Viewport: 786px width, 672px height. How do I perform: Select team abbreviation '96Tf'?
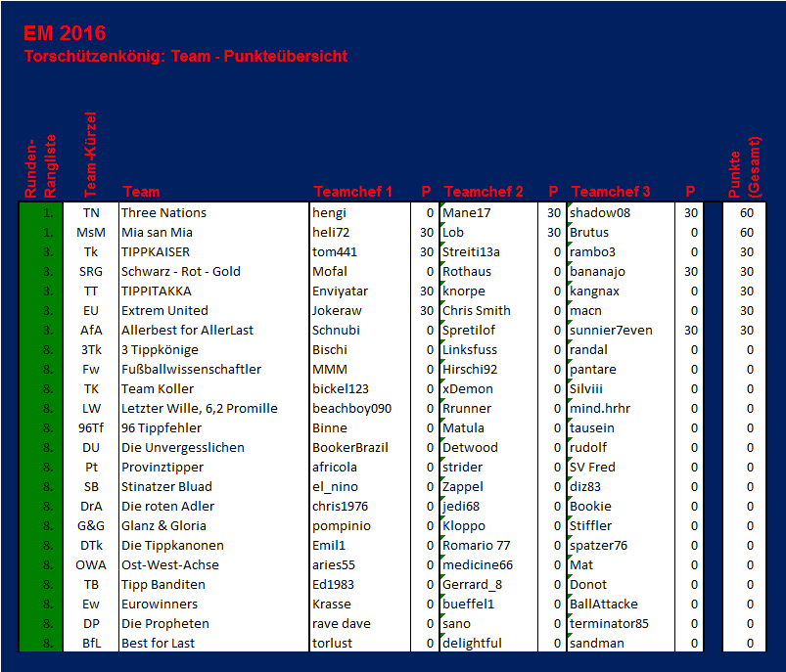click(x=91, y=428)
